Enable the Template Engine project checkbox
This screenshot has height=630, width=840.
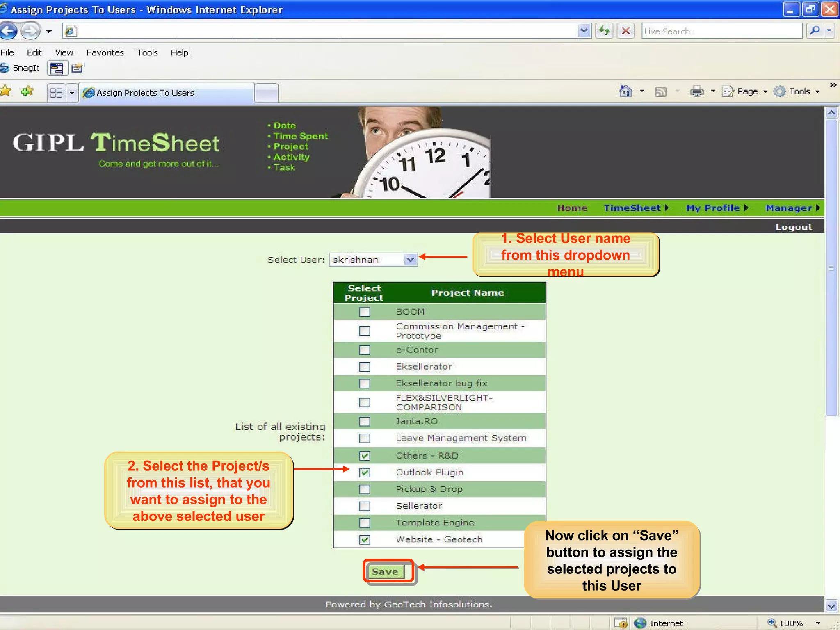coord(364,523)
